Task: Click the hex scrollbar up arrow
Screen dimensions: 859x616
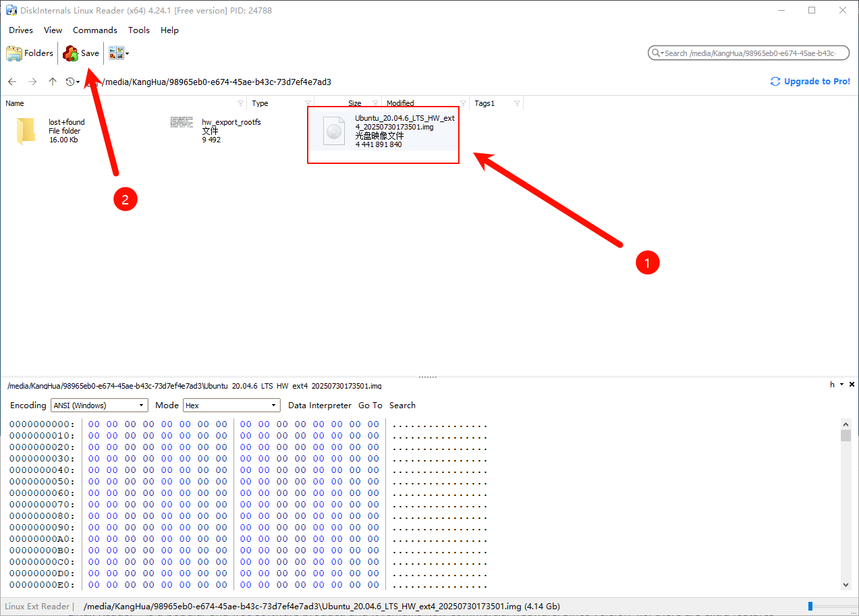Action: coord(846,424)
